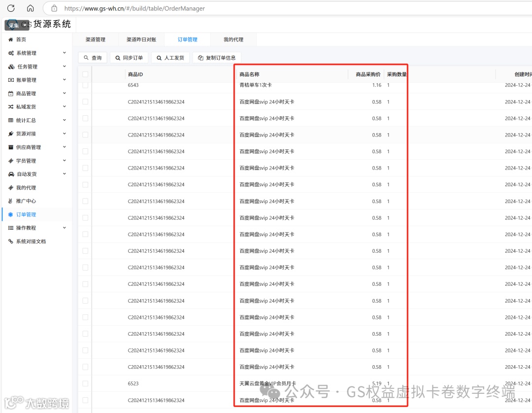Click the 查询 button
This screenshot has width=532, height=413.
coord(93,58)
